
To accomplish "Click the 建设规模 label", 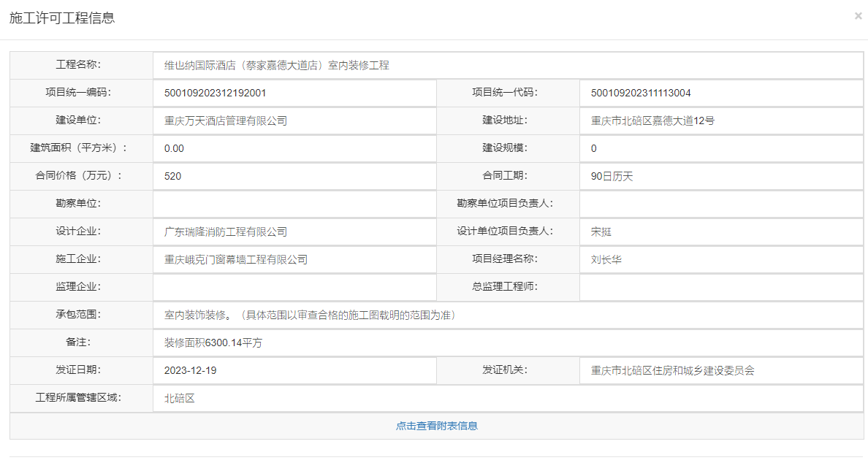I will pos(505,148).
